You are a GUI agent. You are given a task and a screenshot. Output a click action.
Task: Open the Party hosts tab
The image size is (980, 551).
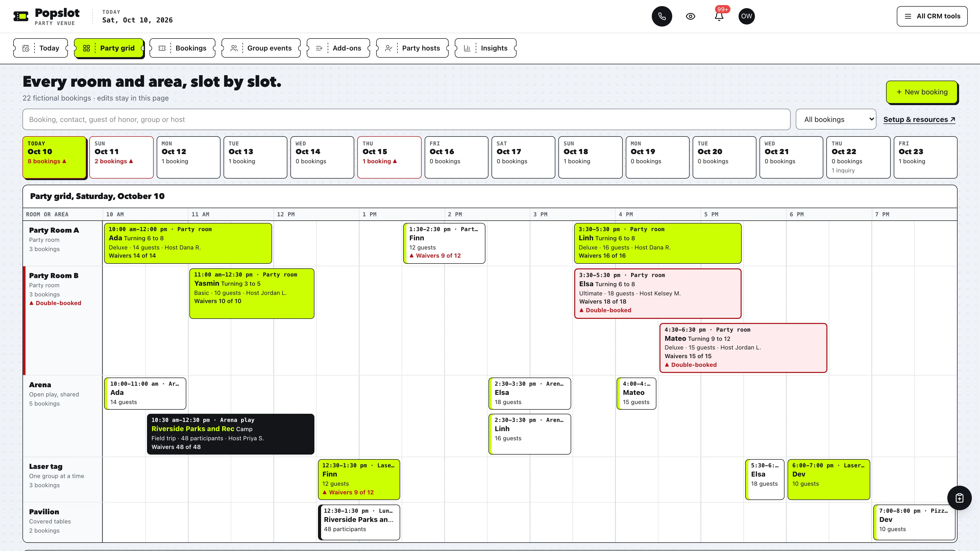[x=412, y=48]
